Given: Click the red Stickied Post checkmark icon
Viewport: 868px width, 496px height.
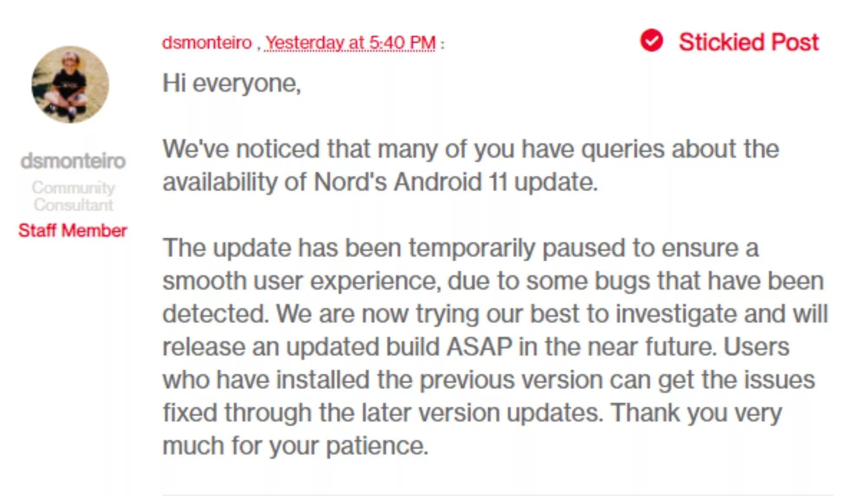Looking at the screenshot, I should point(651,40).
